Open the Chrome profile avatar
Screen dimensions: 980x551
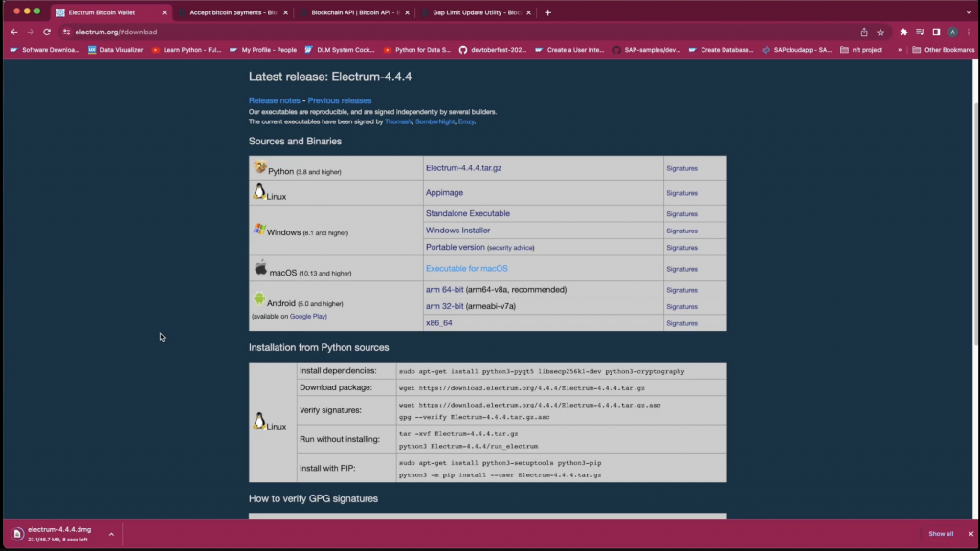click(x=952, y=32)
